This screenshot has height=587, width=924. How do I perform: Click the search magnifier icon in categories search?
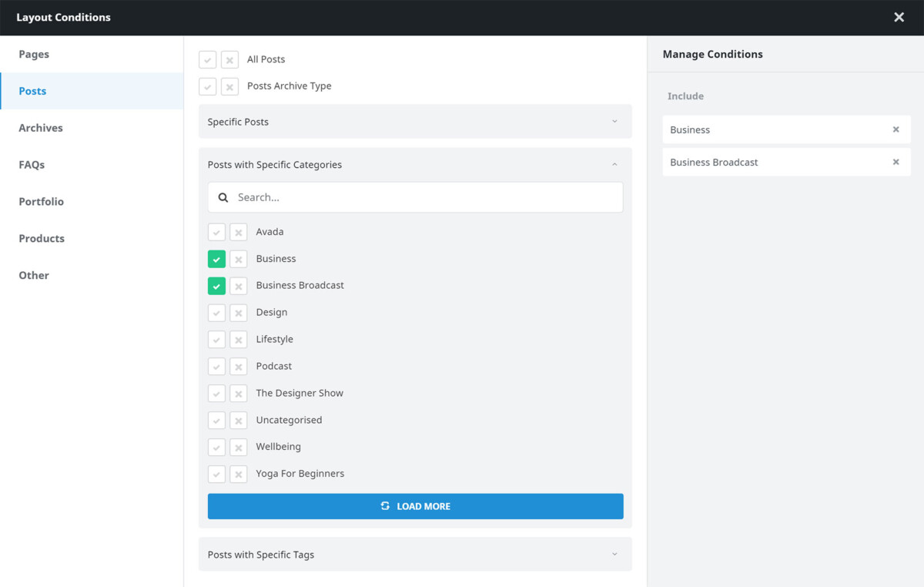(x=223, y=197)
